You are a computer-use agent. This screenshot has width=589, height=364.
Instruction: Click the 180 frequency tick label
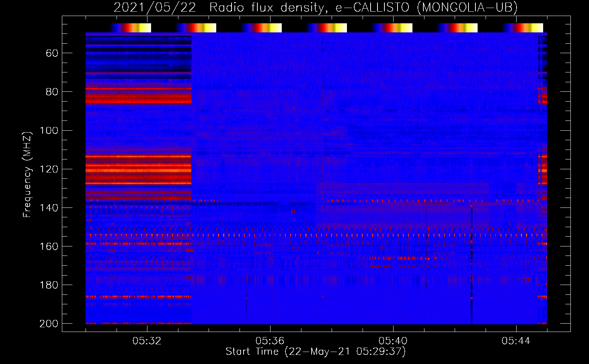(49, 285)
